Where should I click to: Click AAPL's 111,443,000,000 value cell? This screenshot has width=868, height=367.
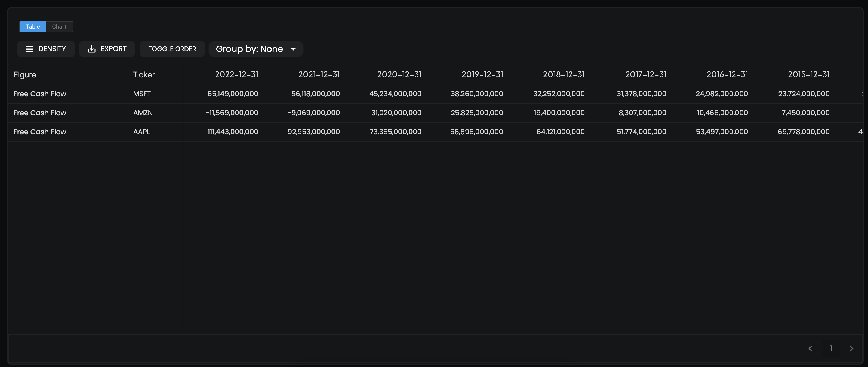pyautogui.click(x=233, y=132)
